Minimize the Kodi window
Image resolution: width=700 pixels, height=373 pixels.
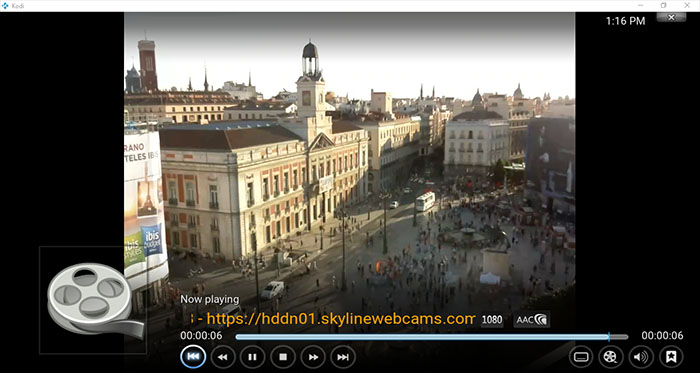pos(640,5)
